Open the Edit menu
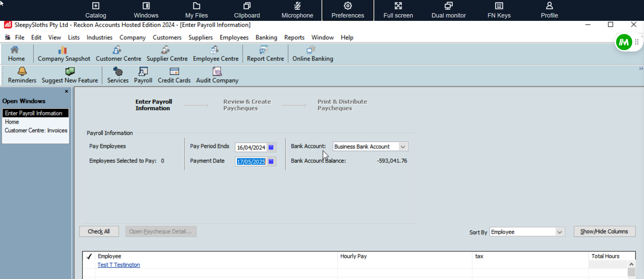 36,37
